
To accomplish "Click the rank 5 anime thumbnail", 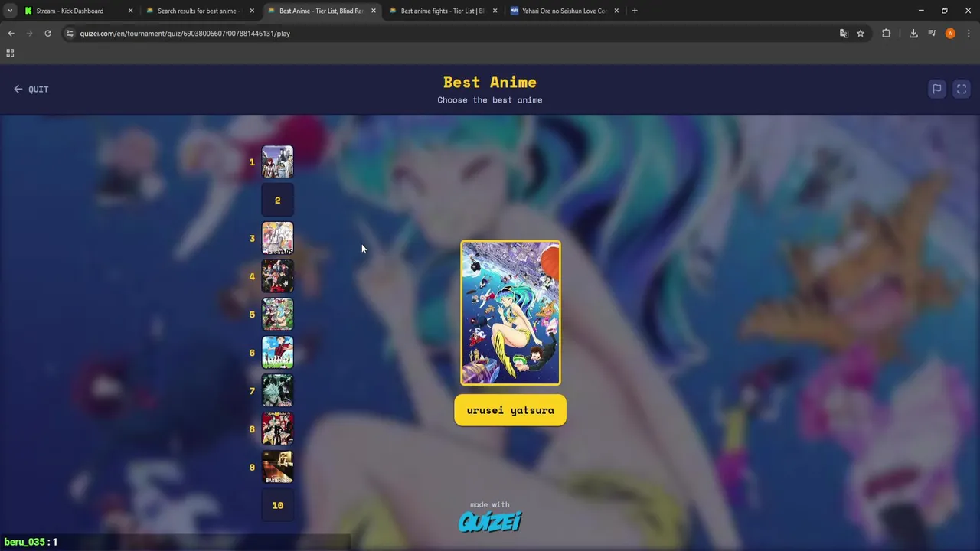I will click(x=277, y=315).
